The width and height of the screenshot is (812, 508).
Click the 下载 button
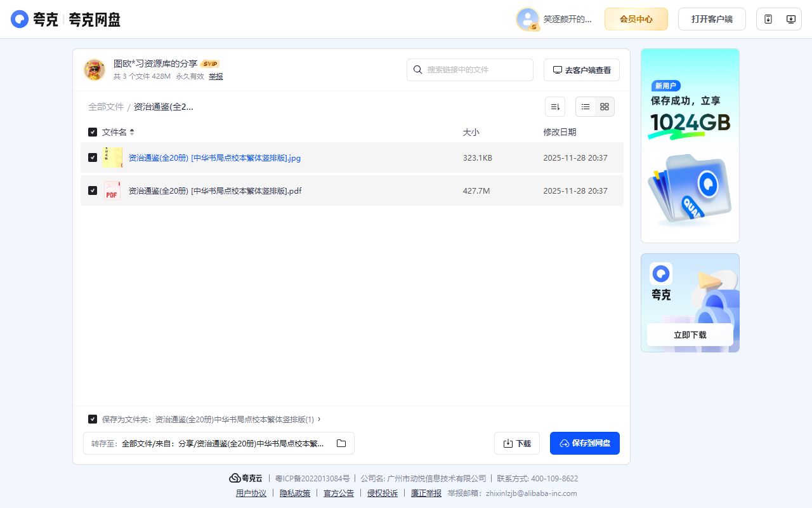(516, 443)
